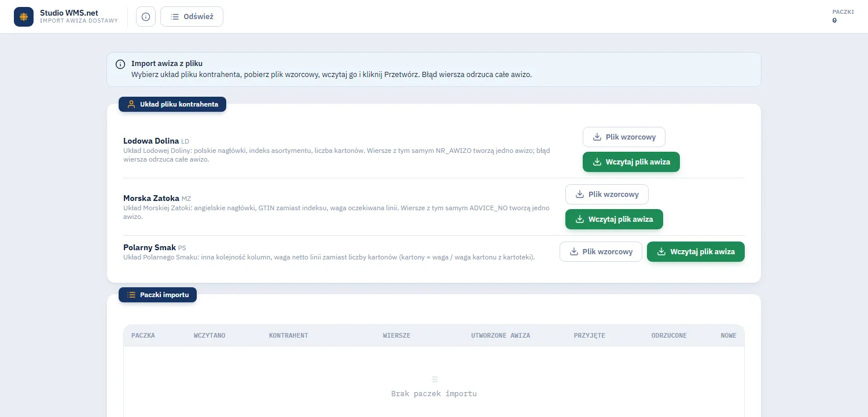
Task: Click the WIERSZE column header
Action: point(396,335)
